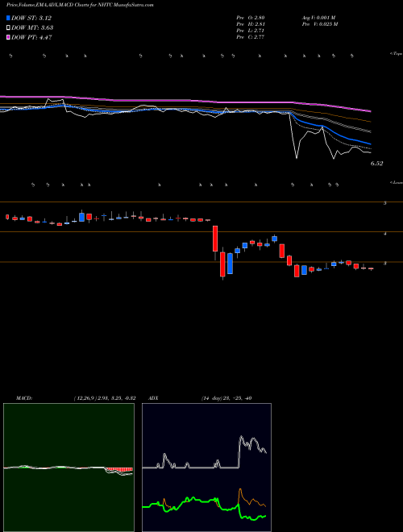Select the 'DOW MT: 3.63' legend label
The width and height of the screenshot is (403, 532).
coord(32,28)
